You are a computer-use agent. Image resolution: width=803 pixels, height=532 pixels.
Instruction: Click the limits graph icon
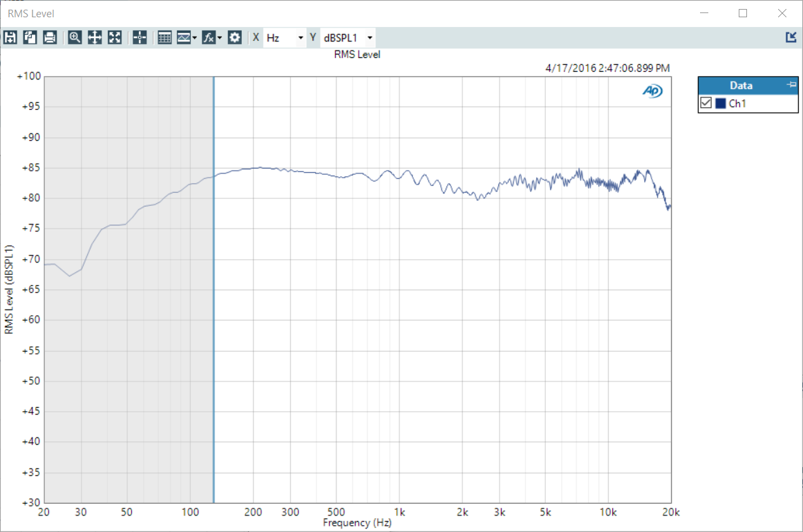pos(183,37)
